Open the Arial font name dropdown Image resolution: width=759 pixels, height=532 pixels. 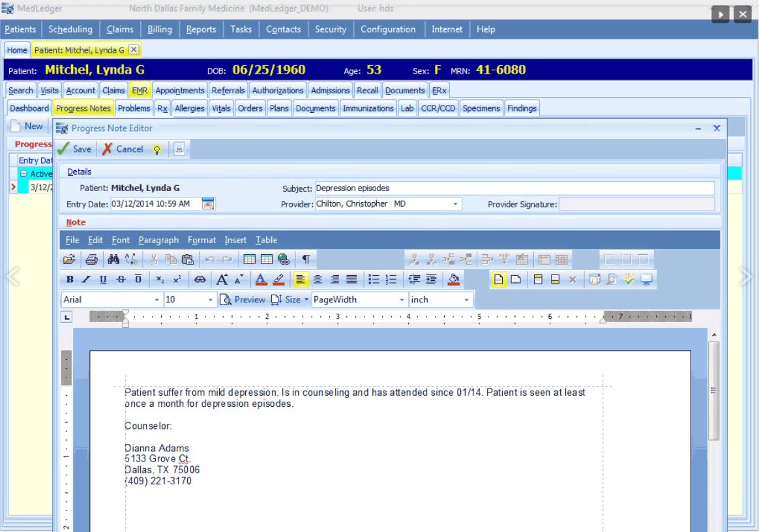pyautogui.click(x=156, y=300)
